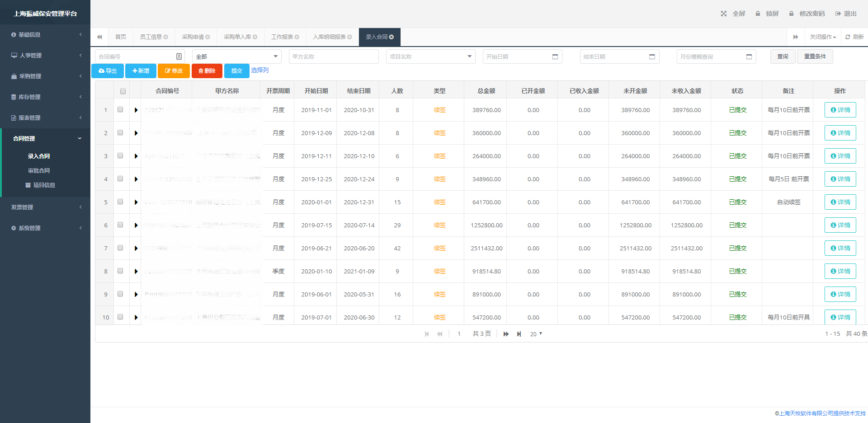The height and width of the screenshot is (423, 868).
Task: Click the orange 修改 button
Action: [174, 71]
